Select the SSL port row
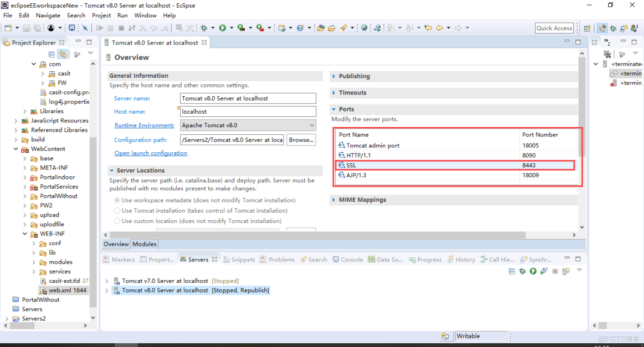The width and height of the screenshot is (644, 347). pos(455,165)
